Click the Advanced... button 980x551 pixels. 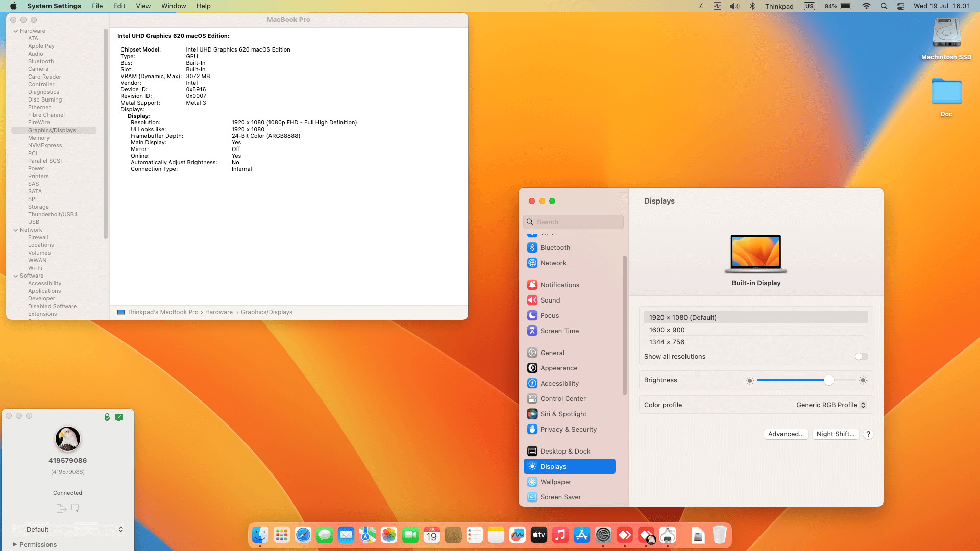[x=786, y=434]
